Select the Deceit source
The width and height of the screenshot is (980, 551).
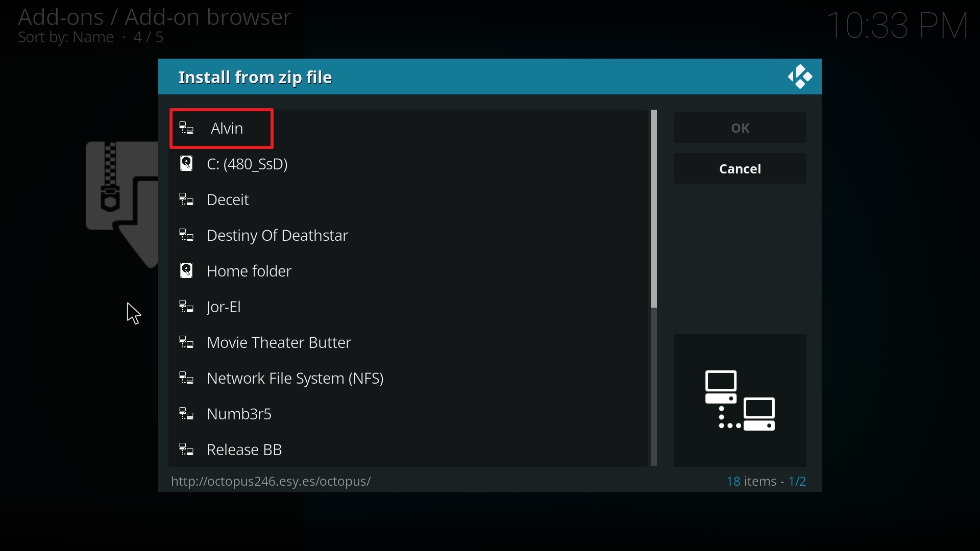(x=408, y=200)
